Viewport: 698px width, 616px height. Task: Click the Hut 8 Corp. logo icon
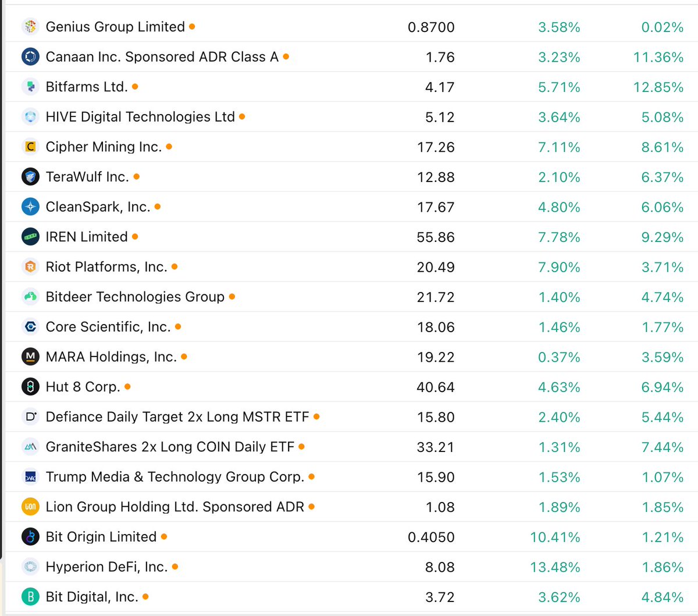pos(30,387)
